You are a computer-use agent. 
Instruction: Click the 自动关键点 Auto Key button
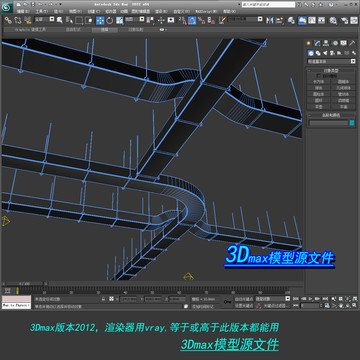[x=244, y=299]
